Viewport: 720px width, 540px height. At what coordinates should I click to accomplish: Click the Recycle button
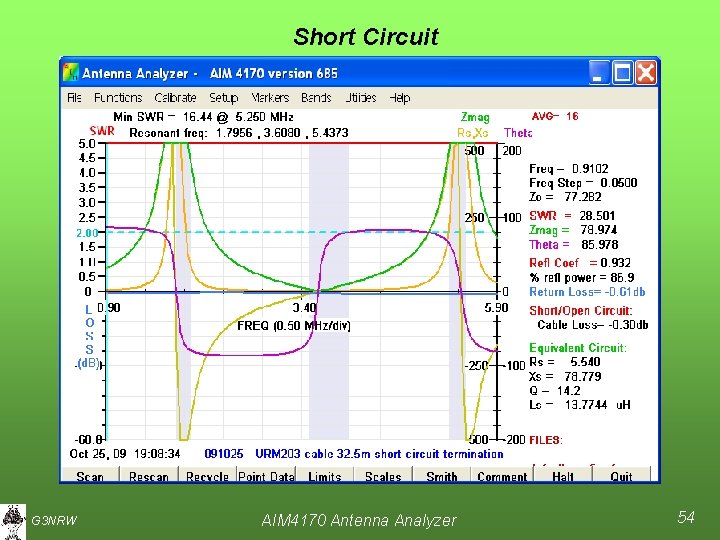coord(208,475)
